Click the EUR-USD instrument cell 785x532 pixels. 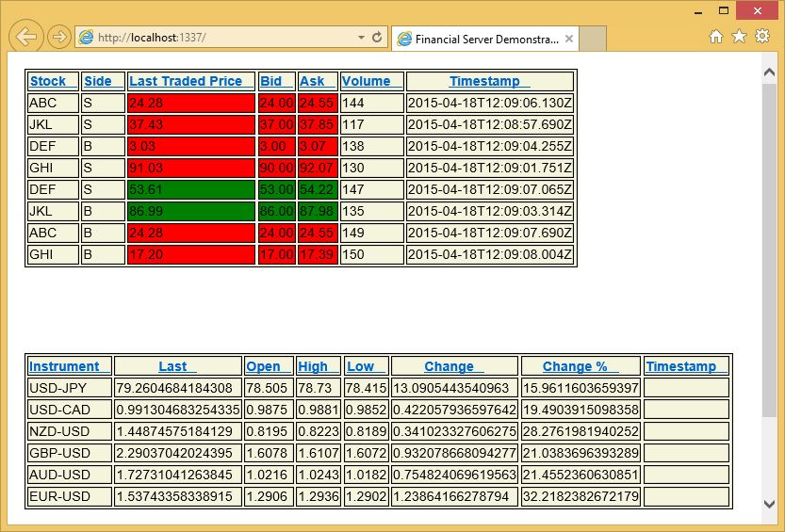point(70,496)
